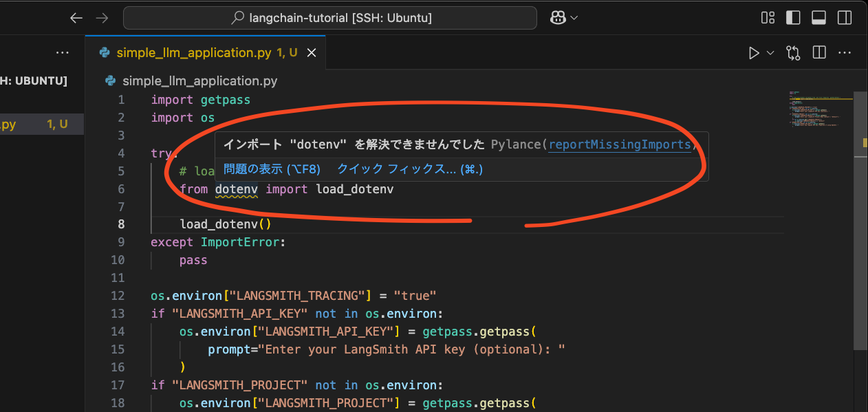Click the explorer section header ending UBUNTU]
The image size is (868, 412).
(34, 81)
